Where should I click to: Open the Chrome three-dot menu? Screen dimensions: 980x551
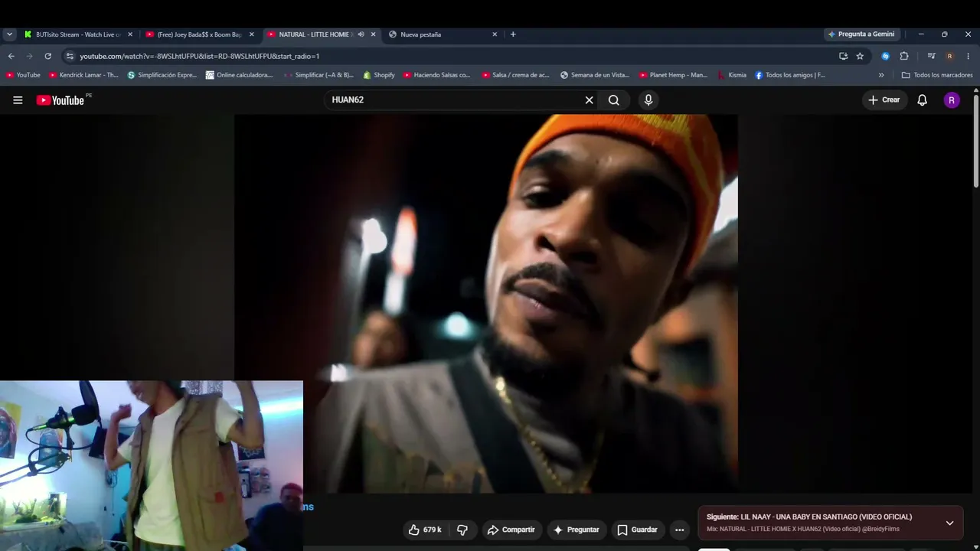[x=969, y=56]
